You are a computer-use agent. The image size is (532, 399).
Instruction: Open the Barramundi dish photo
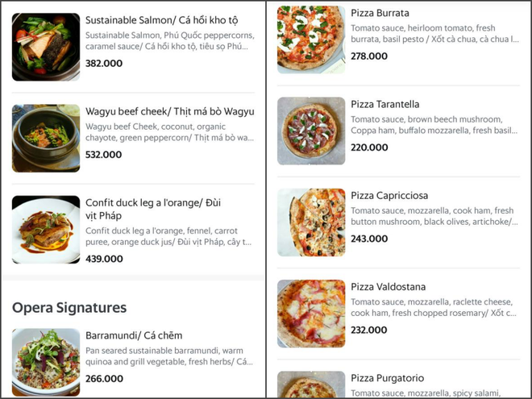pyautogui.click(x=46, y=363)
